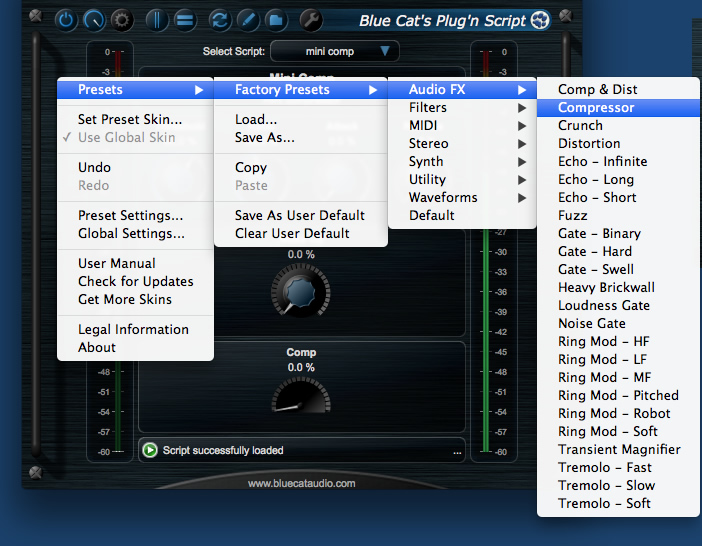Select the Gate – Swell preset
The height and width of the screenshot is (546, 702).
click(618, 269)
